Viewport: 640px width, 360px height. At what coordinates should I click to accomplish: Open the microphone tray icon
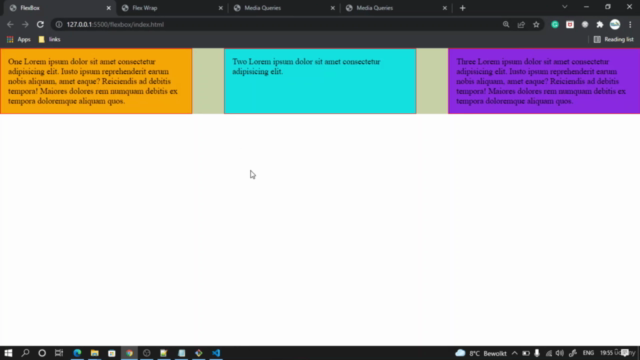click(x=537, y=353)
